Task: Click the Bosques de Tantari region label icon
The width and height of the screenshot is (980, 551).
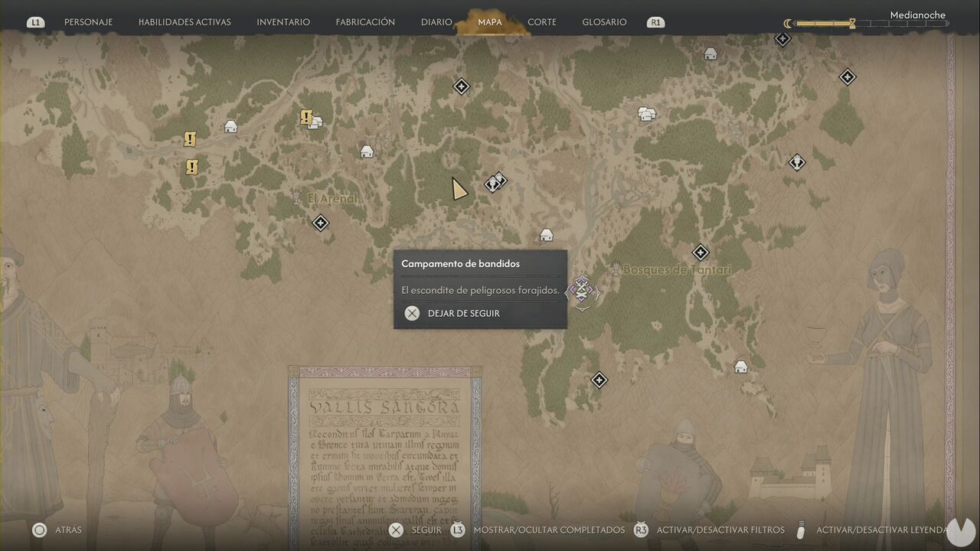Action: tap(615, 269)
